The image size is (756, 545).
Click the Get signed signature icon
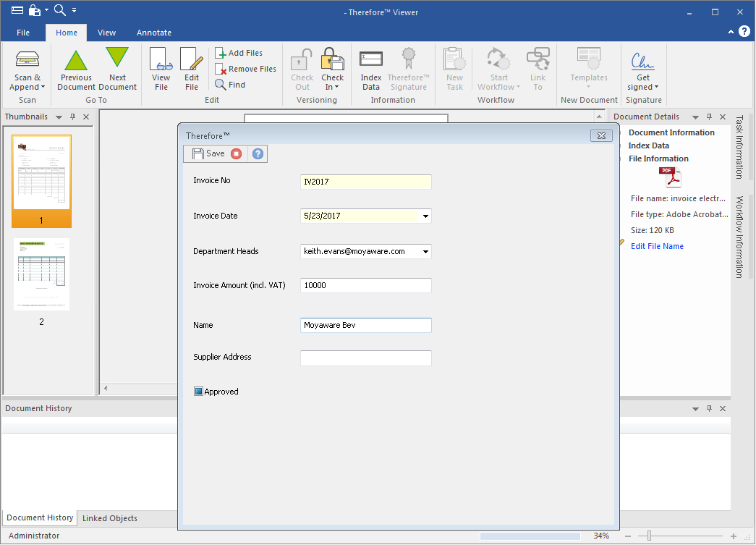642,59
